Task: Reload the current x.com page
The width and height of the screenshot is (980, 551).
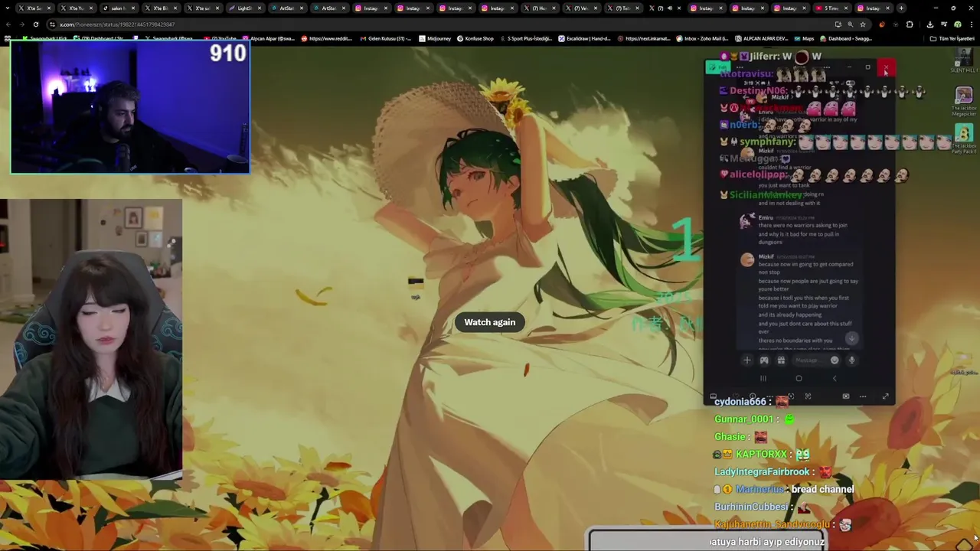Action: 35,24
